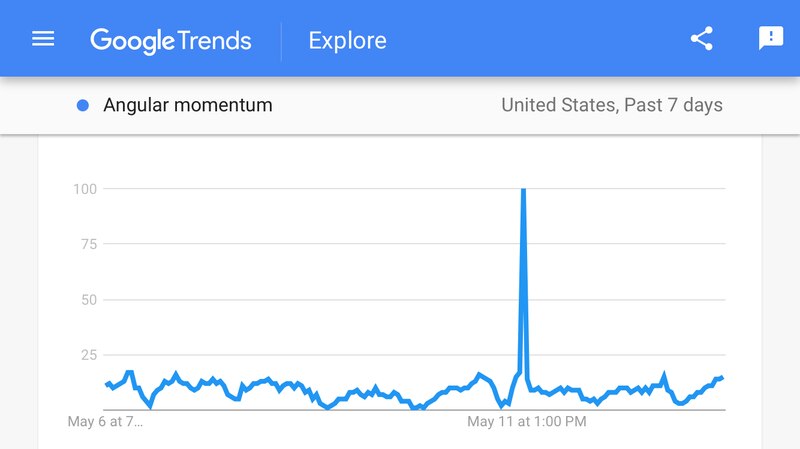Click the 100 y-axis label

click(86, 188)
